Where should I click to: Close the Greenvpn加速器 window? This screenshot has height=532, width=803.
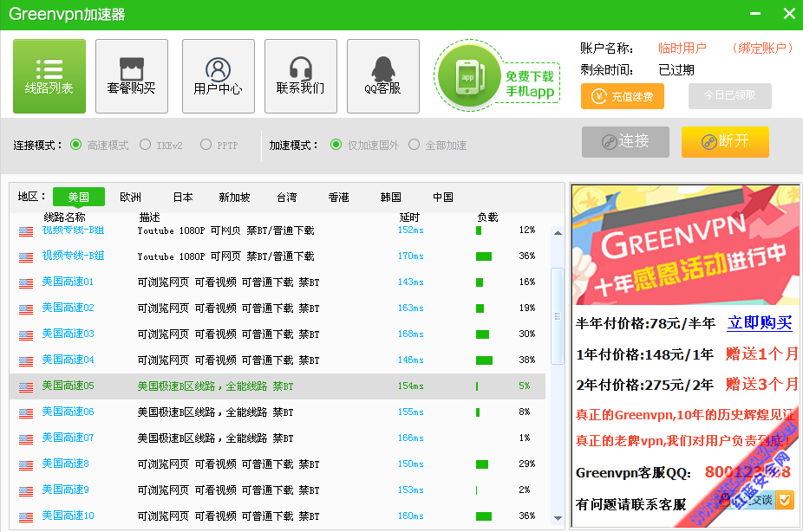(x=789, y=14)
